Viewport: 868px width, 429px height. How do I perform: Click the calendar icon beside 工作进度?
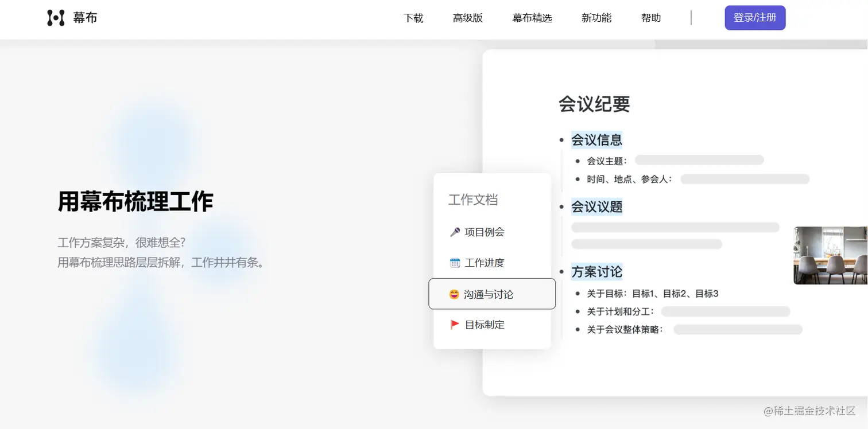pos(455,263)
